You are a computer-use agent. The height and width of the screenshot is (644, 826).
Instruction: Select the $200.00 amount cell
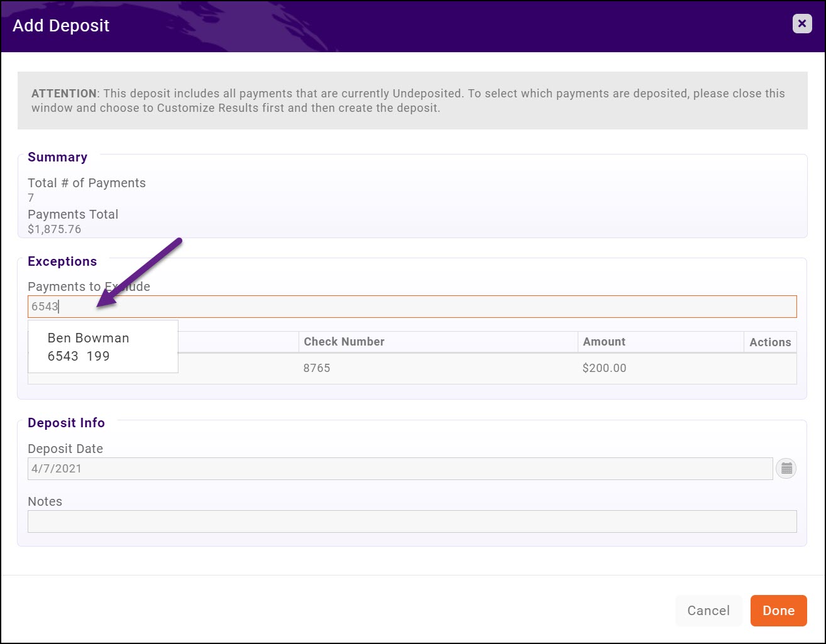click(603, 368)
